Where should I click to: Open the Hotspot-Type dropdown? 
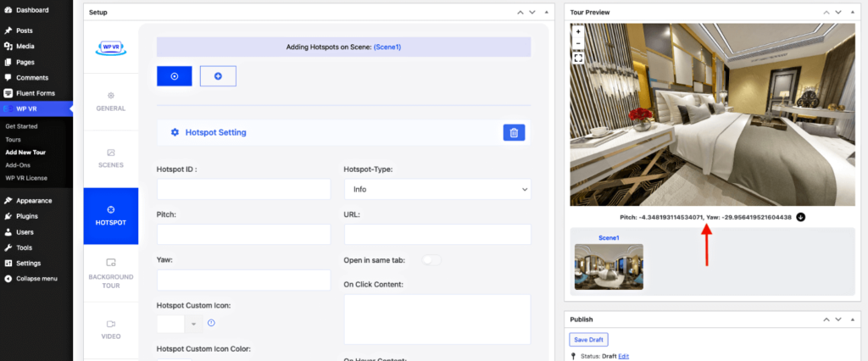click(x=437, y=189)
